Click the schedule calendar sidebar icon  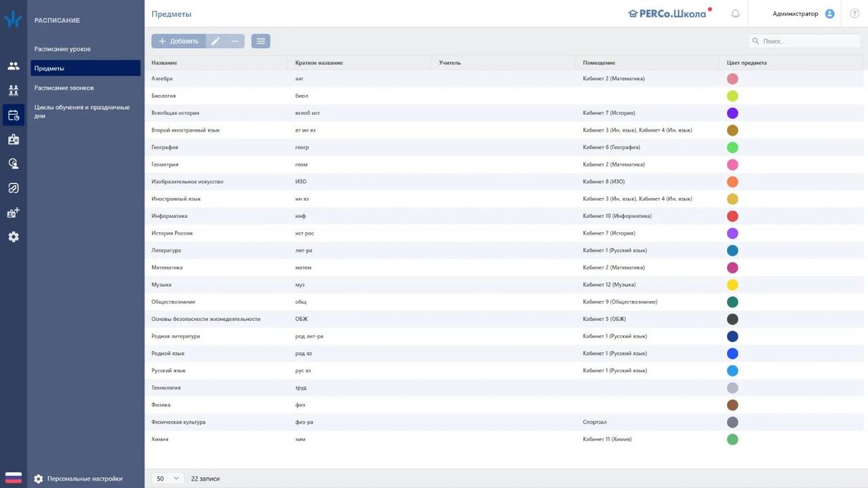pyautogui.click(x=14, y=115)
